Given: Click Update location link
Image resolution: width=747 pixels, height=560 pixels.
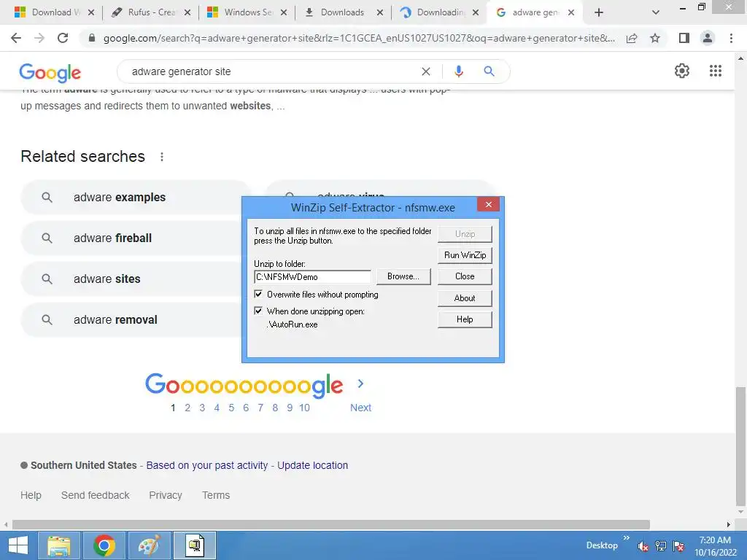Looking at the screenshot, I should (312, 465).
